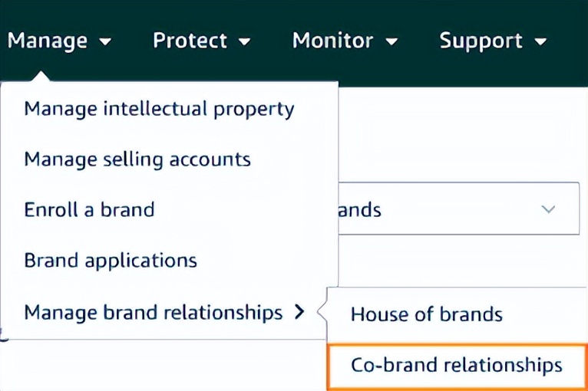Select Manage intellectual property
The width and height of the screenshot is (588, 391).
pyautogui.click(x=159, y=109)
